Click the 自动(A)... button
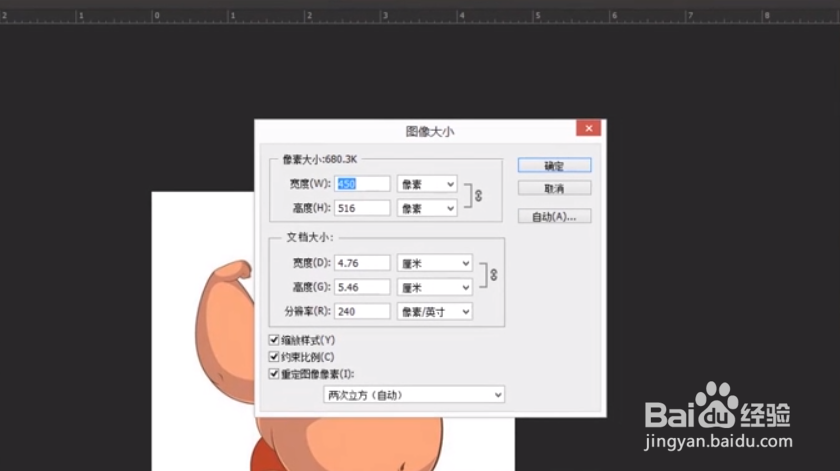Screen dimensions: 840x471 coord(554,216)
